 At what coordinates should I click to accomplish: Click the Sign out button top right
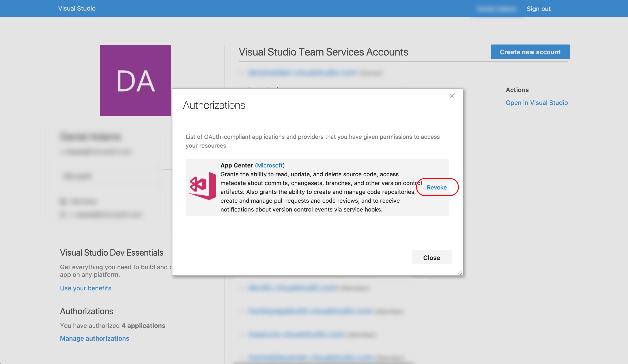(539, 9)
